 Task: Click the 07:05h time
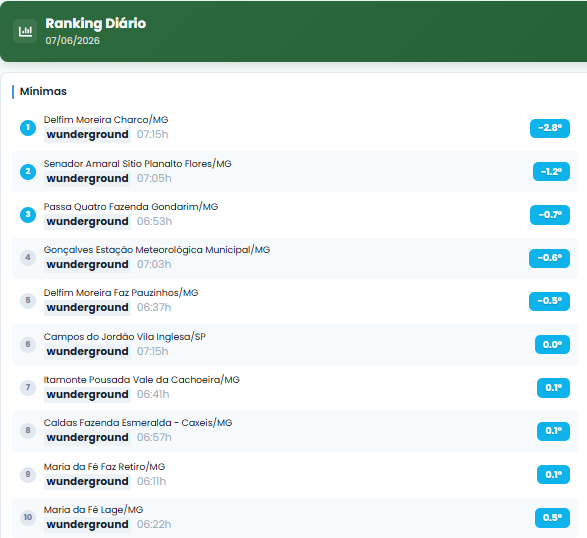click(x=154, y=179)
